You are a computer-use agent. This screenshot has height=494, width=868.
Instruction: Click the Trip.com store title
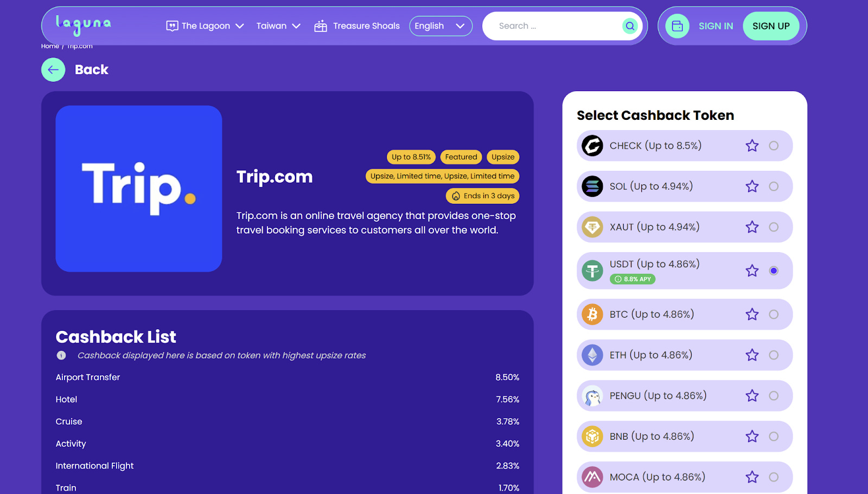(x=275, y=177)
